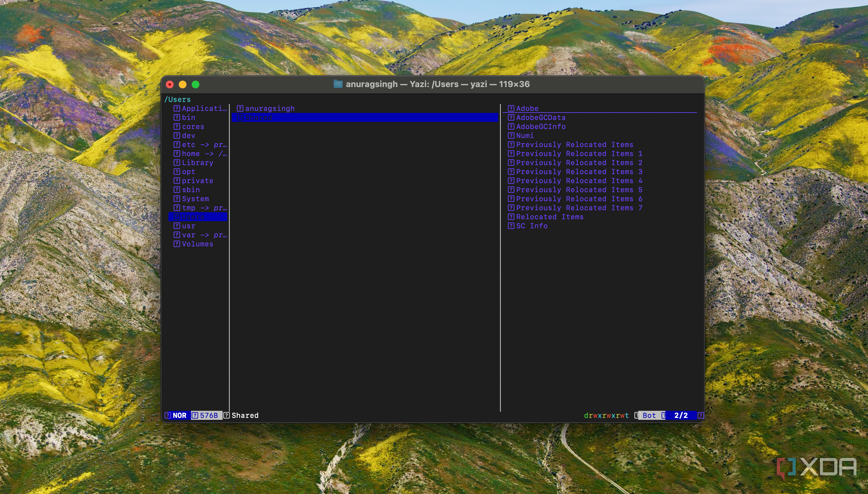The width and height of the screenshot is (868, 494).
Task: Select the Volumes directory entry
Action: 193,244
